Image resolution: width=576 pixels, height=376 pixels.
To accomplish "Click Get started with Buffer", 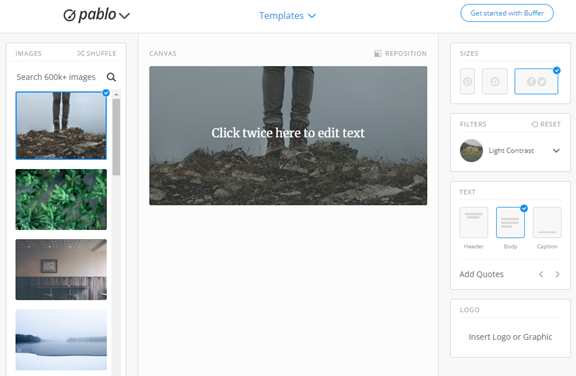I will (x=507, y=13).
